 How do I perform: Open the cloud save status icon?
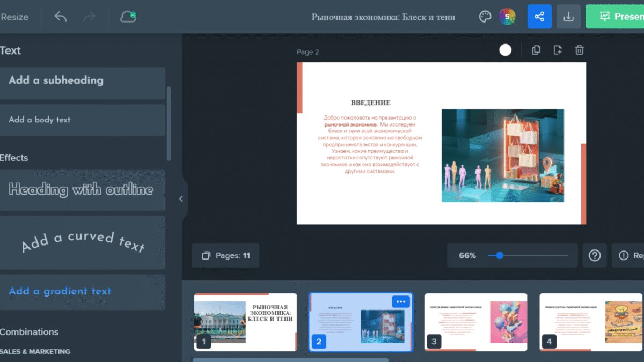tap(128, 17)
